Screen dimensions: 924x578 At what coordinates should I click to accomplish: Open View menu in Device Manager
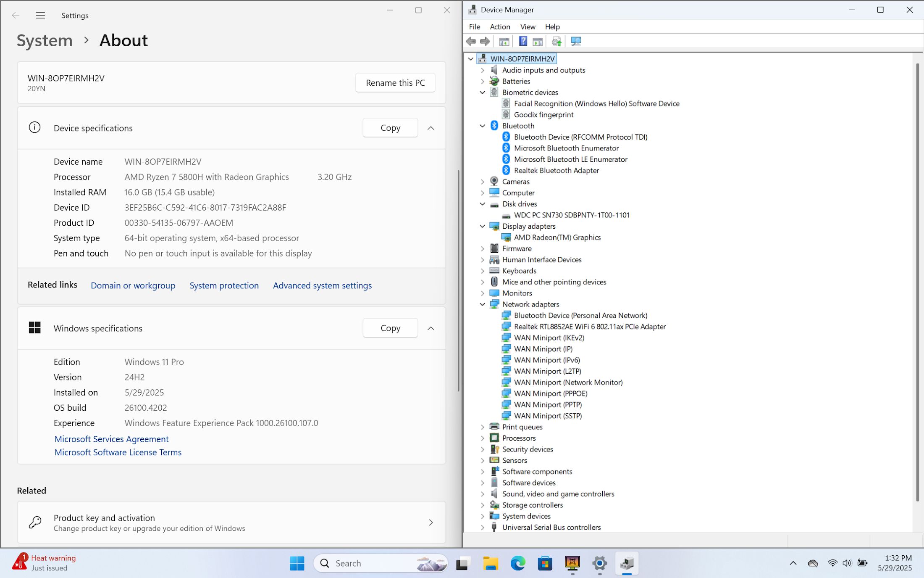tap(528, 27)
